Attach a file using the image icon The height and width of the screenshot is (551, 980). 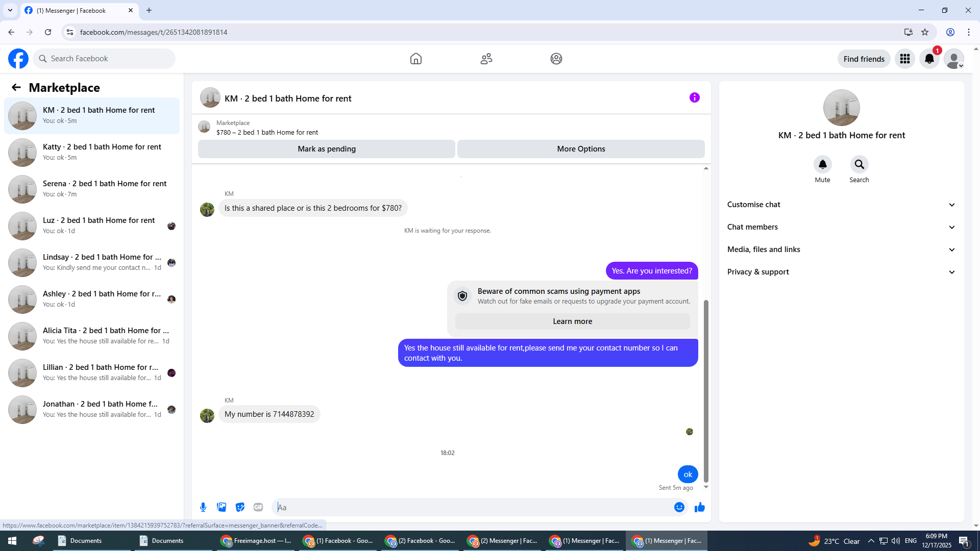point(222,507)
